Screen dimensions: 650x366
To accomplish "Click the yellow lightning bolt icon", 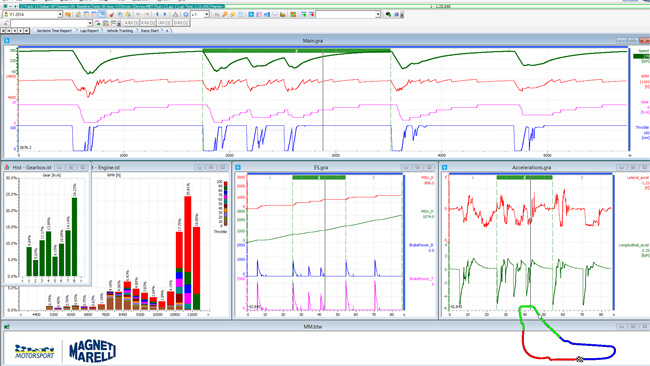I will pos(233,15).
